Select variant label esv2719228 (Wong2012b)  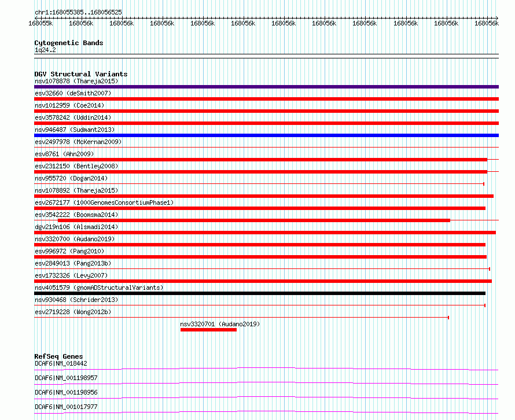point(73,312)
